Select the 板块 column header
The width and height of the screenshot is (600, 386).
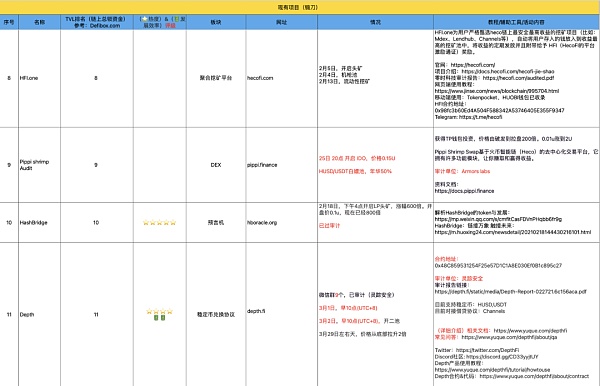click(x=216, y=22)
